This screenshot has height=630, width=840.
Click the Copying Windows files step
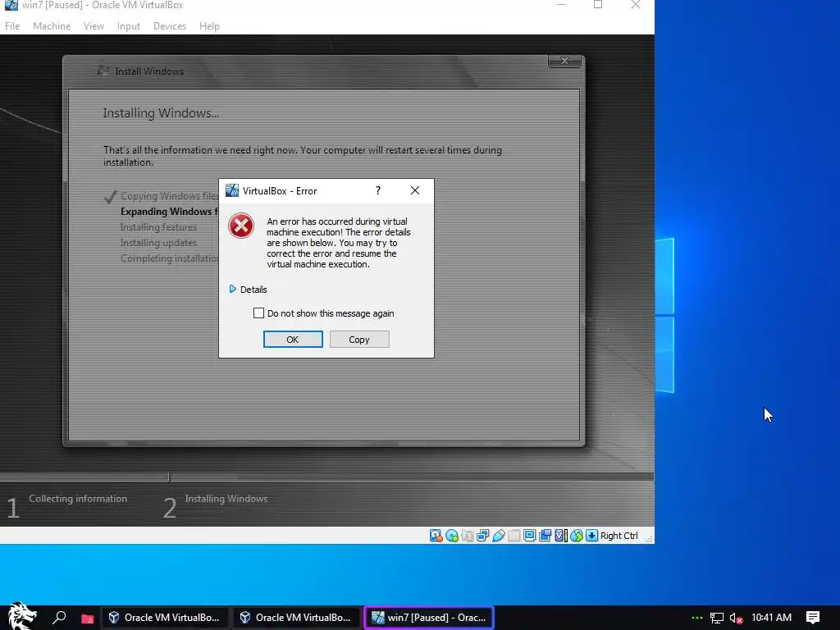169,196
